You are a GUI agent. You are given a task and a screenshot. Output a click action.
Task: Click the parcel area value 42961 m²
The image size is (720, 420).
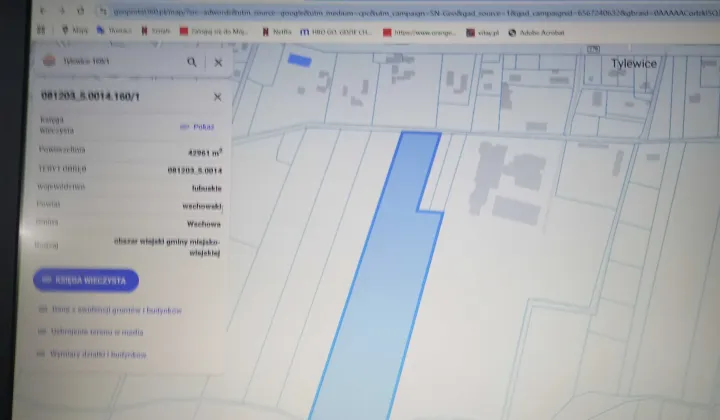[205, 152]
